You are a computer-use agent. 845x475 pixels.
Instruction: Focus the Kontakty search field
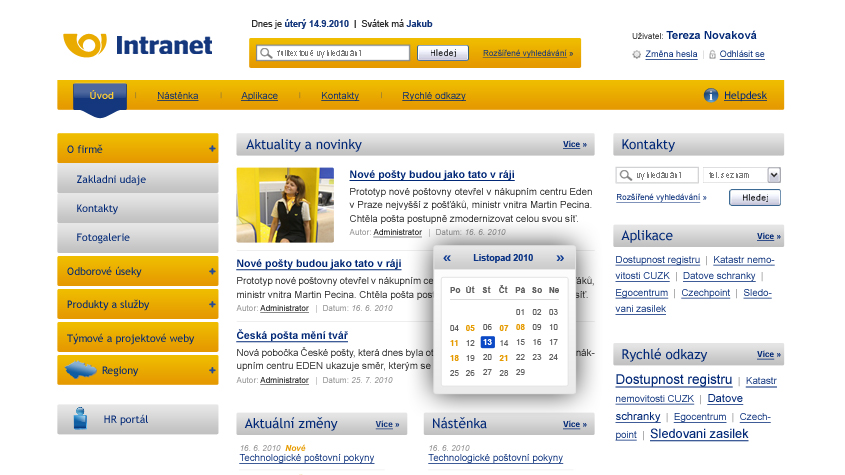657,175
